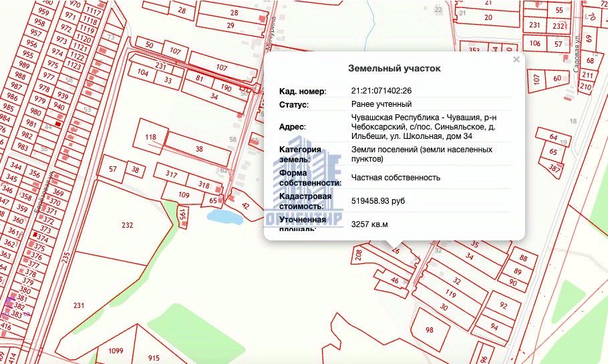Click the Земли поселений category value

point(422,154)
